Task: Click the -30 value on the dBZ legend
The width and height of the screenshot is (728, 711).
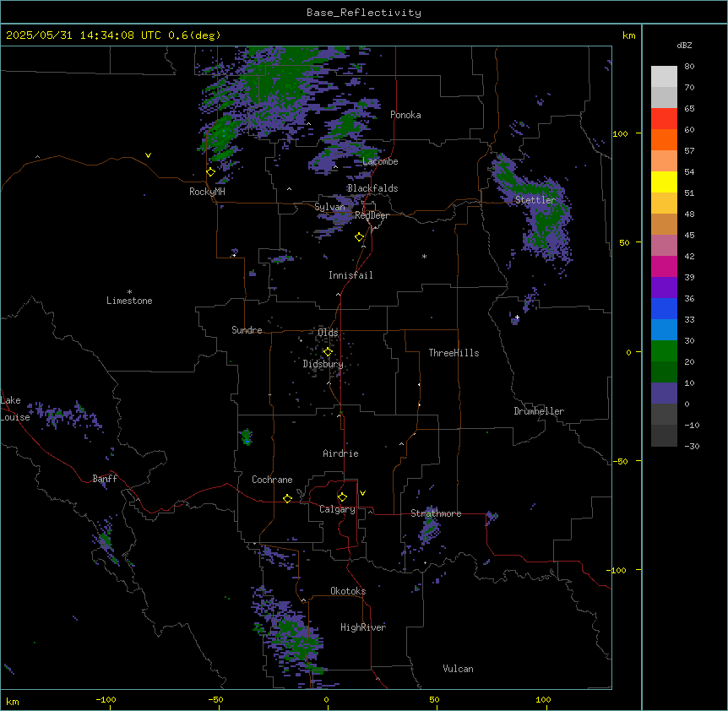Action: [x=692, y=446]
